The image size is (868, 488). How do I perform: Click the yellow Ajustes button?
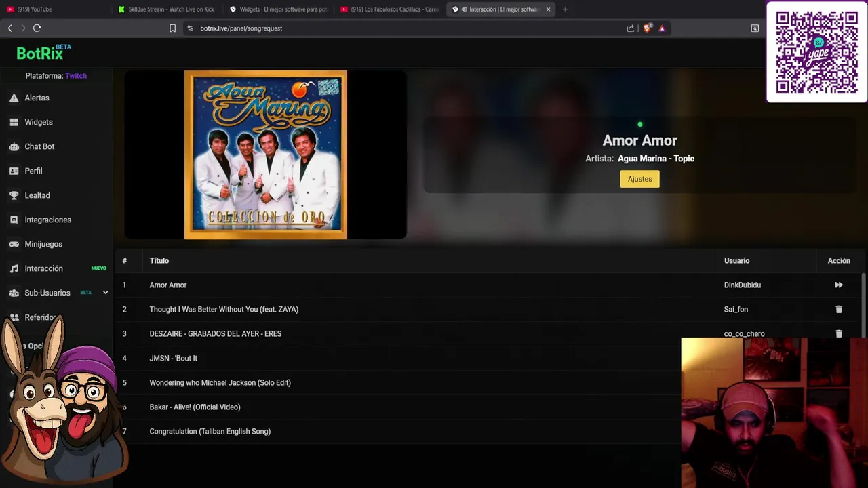(639, 179)
